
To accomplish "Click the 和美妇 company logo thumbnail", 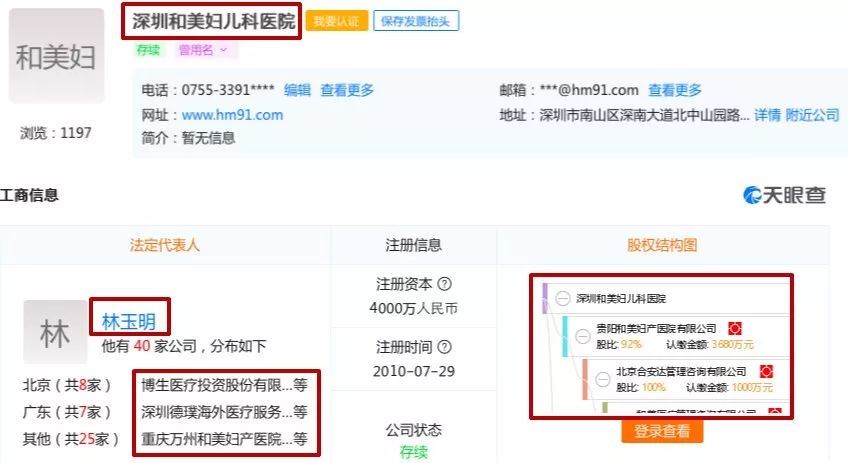I will 56,56.
